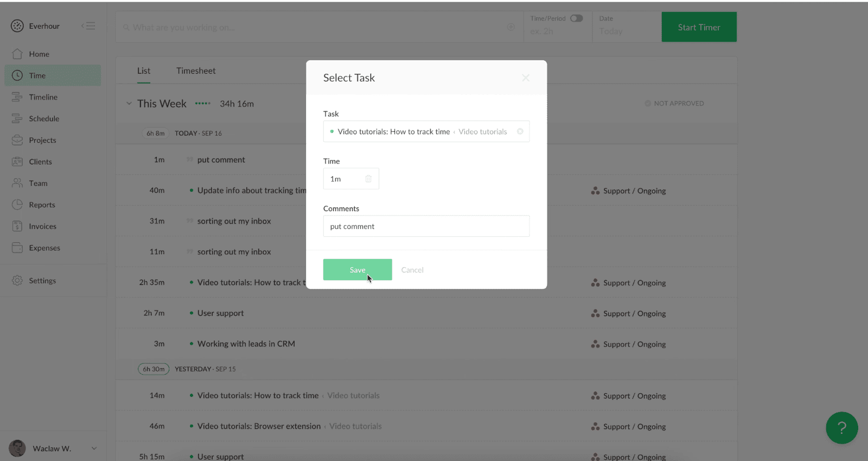Select the List tab

[x=144, y=71]
